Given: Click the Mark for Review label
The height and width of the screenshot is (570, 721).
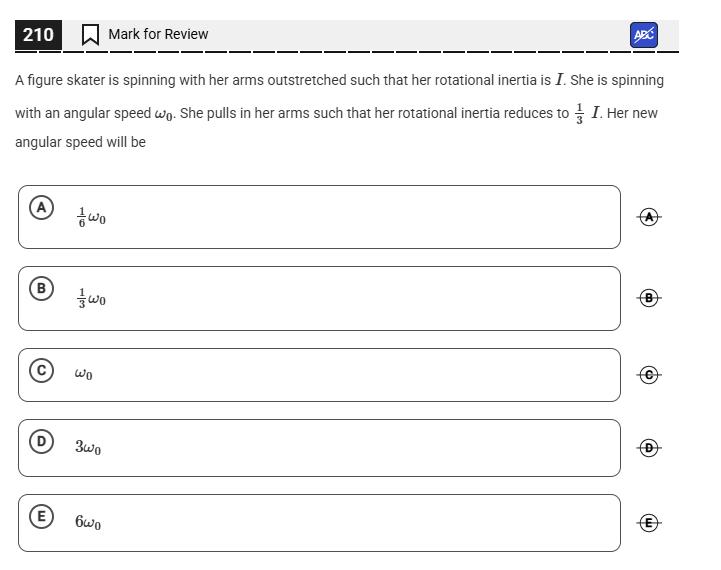Looking at the screenshot, I should (158, 34).
